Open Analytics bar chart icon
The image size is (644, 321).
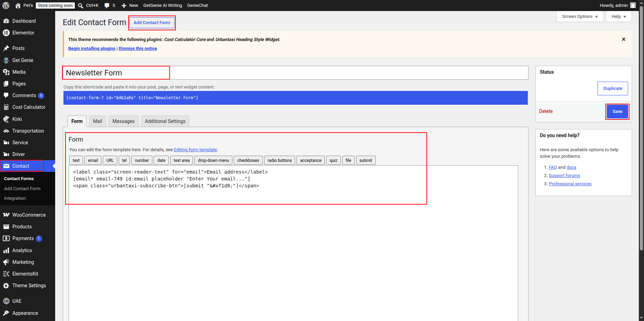(6, 250)
